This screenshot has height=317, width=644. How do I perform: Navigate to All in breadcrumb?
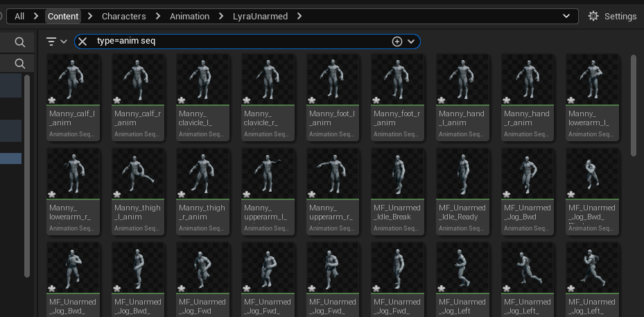19,17
